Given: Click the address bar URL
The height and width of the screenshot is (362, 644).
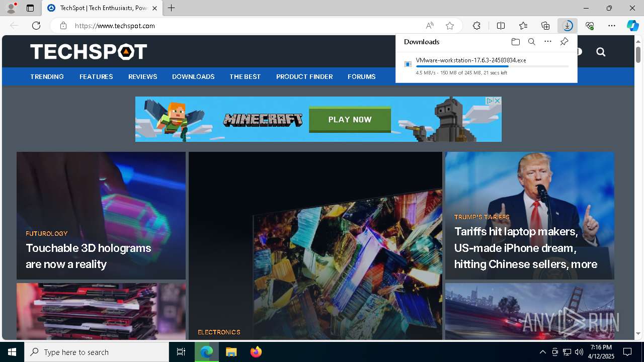Looking at the screenshot, I should 115,26.
